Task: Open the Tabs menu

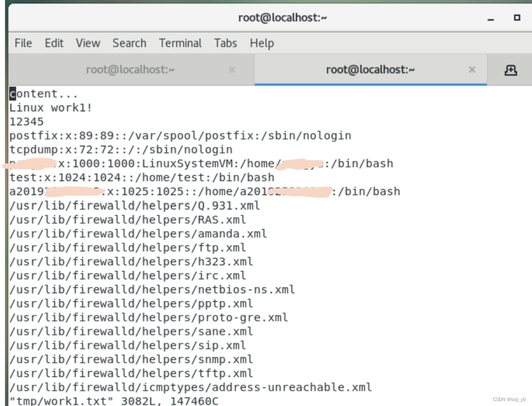Action: 225,43
